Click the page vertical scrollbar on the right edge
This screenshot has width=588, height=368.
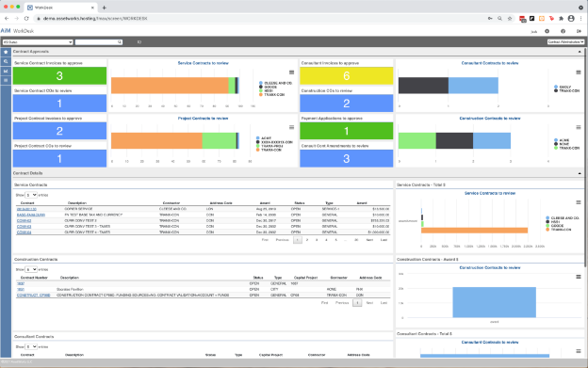(x=585, y=157)
